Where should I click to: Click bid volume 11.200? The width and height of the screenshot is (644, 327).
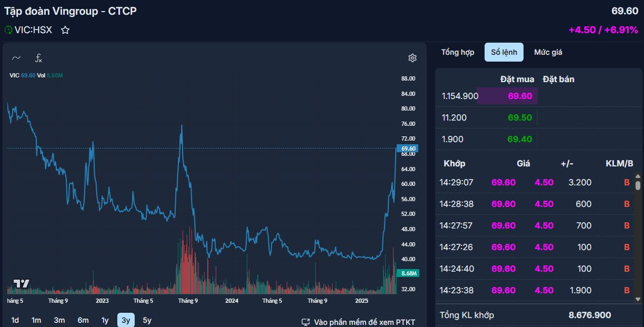(x=454, y=117)
